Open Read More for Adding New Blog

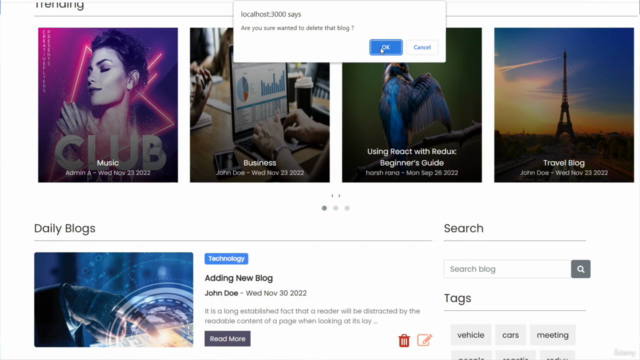click(227, 339)
